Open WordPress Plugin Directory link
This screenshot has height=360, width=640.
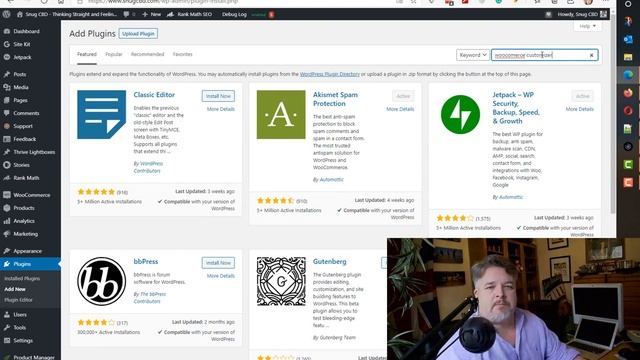[x=329, y=74]
